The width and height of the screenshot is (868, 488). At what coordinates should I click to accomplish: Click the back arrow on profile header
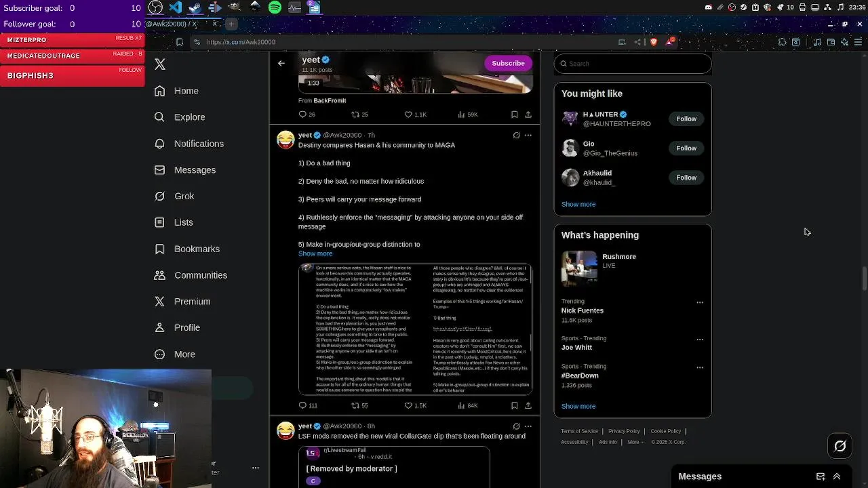pos(281,63)
